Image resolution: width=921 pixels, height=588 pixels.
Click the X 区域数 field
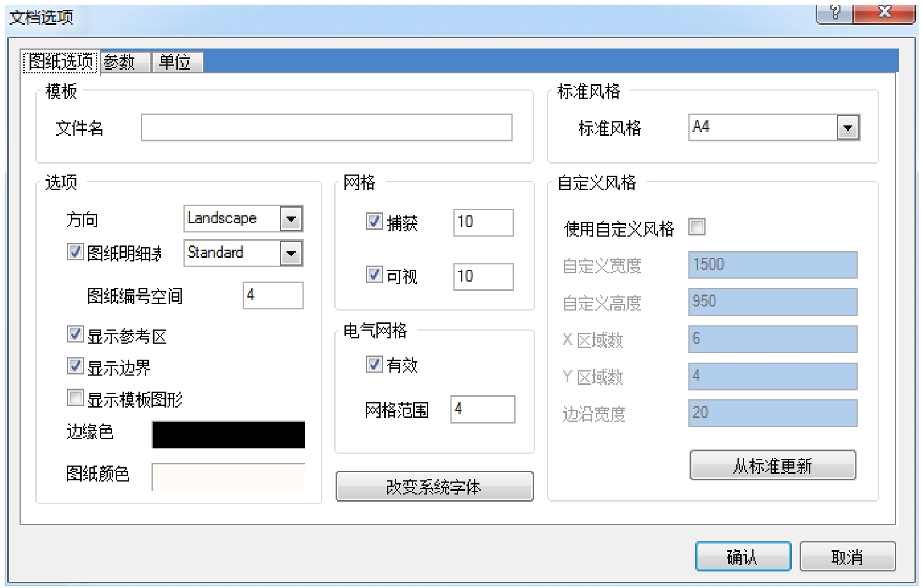(x=772, y=339)
